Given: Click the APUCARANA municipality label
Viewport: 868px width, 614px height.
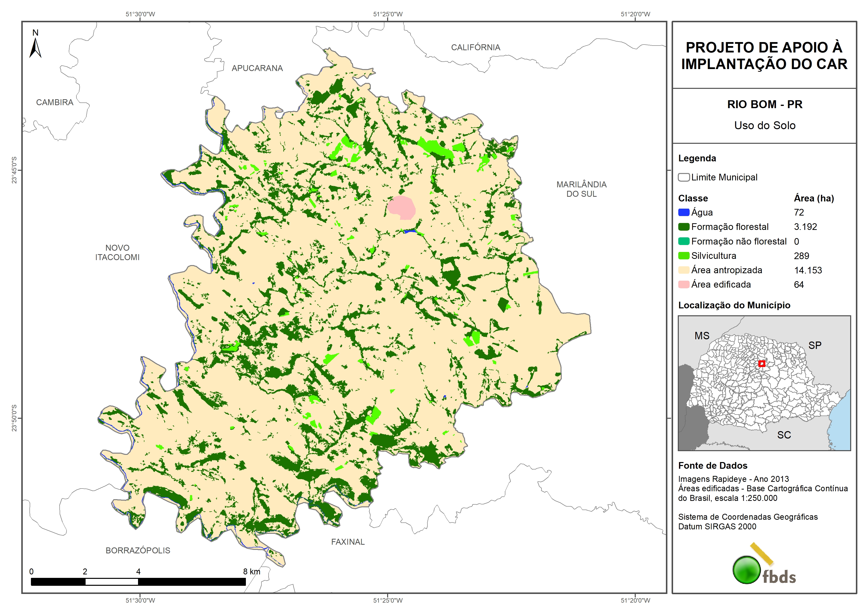Looking at the screenshot, I should 257,68.
